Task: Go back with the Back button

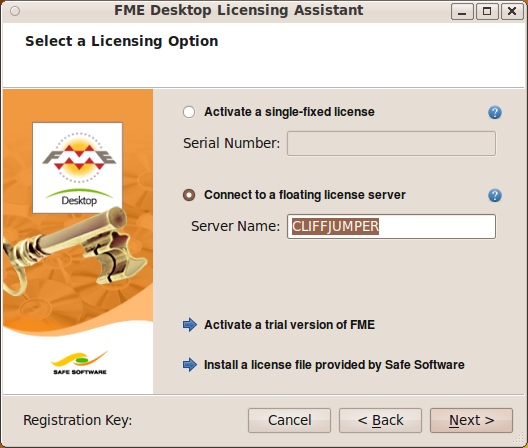Action: tap(380, 420)
